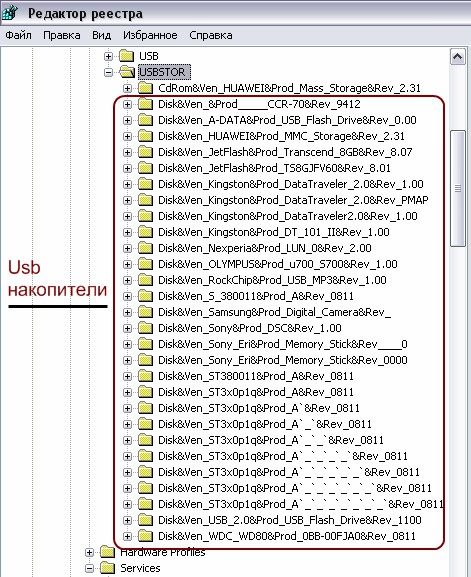The width and height of the screenshot is (471, 577).
Task: Select the USBSTOR tree item
Action: click(164, 72)
